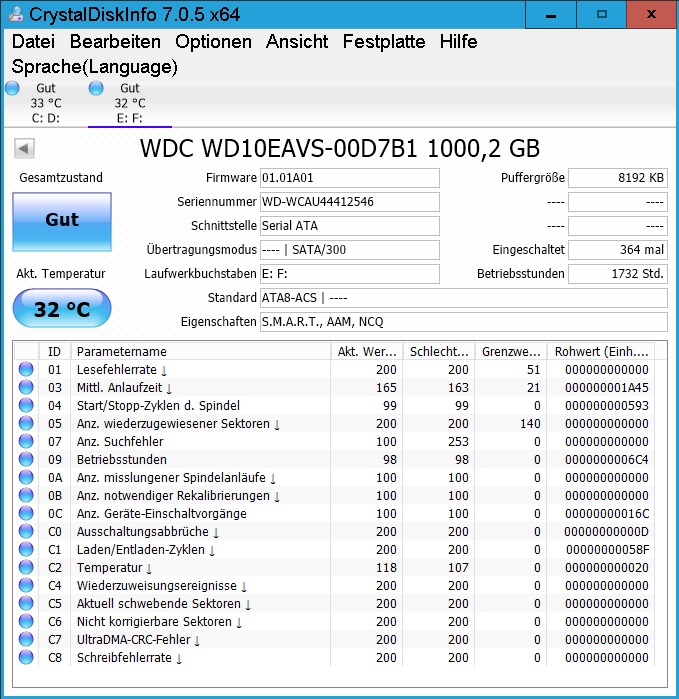679x699 pixels.
Task: Click the CrystalDiskInfo title bar app icon
Action: click(16, 14)
